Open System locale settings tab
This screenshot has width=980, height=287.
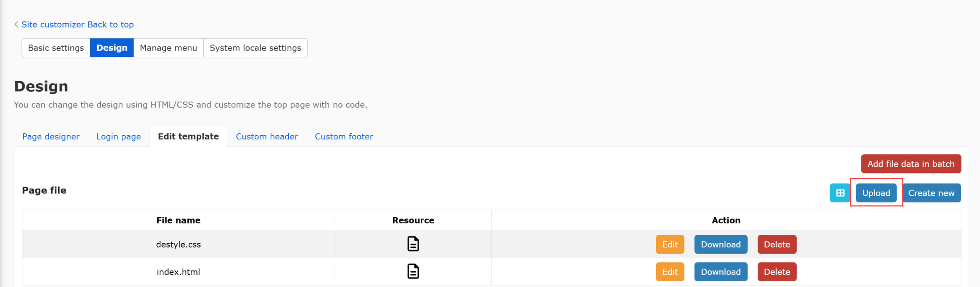tap(255, 48)
